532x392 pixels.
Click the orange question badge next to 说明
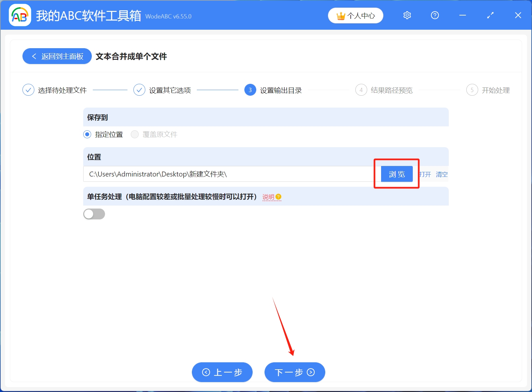pyautogui.click(x=279, y=197)
